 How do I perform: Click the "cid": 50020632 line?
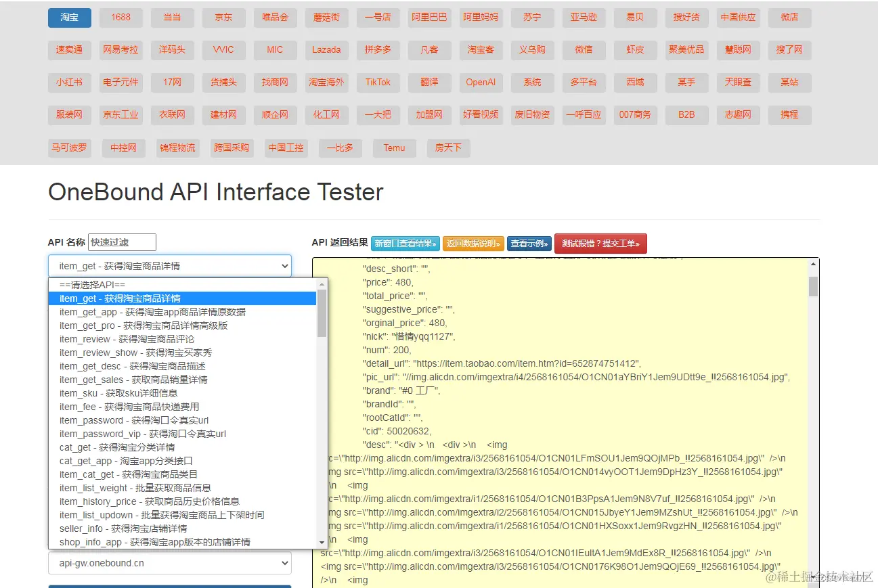[x=397, y=431]
